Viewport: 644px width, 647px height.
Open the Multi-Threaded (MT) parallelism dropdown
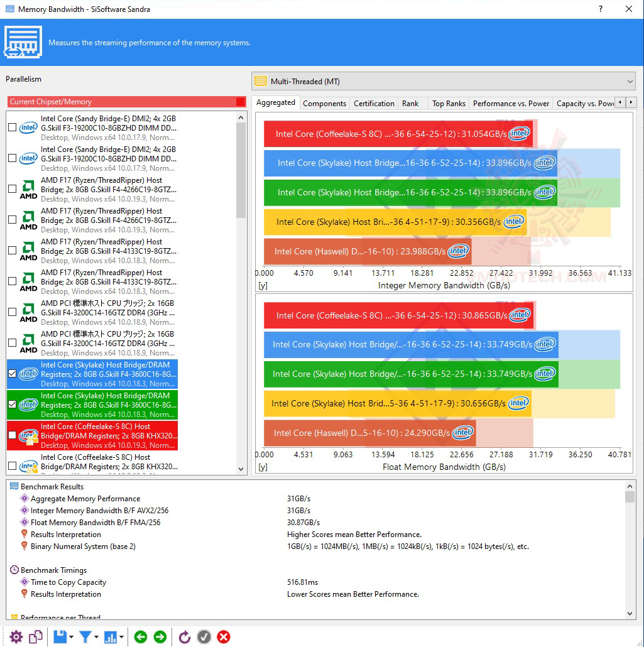pos(444,81)
